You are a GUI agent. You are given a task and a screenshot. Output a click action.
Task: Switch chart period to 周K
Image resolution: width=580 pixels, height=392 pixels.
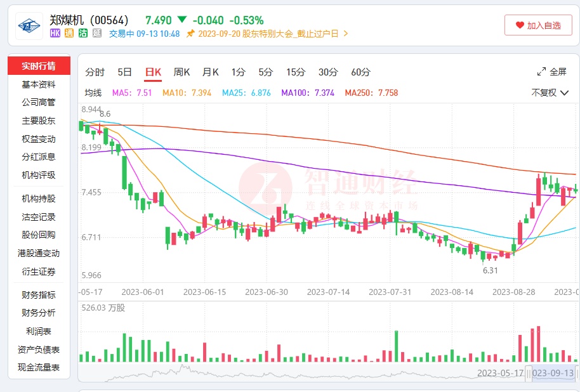point(182,72)
